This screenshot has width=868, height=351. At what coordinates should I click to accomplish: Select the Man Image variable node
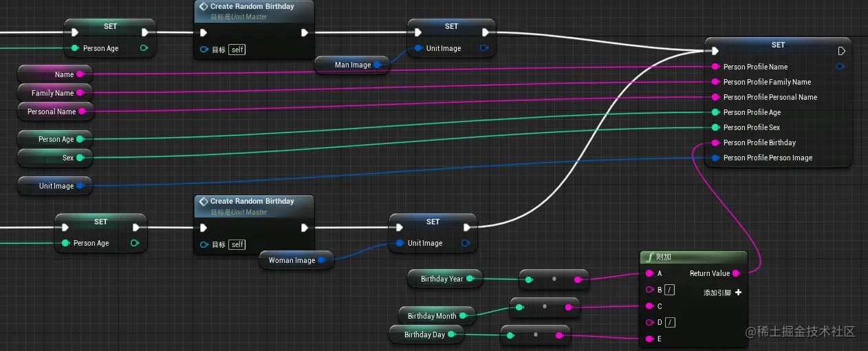[352, 65]
